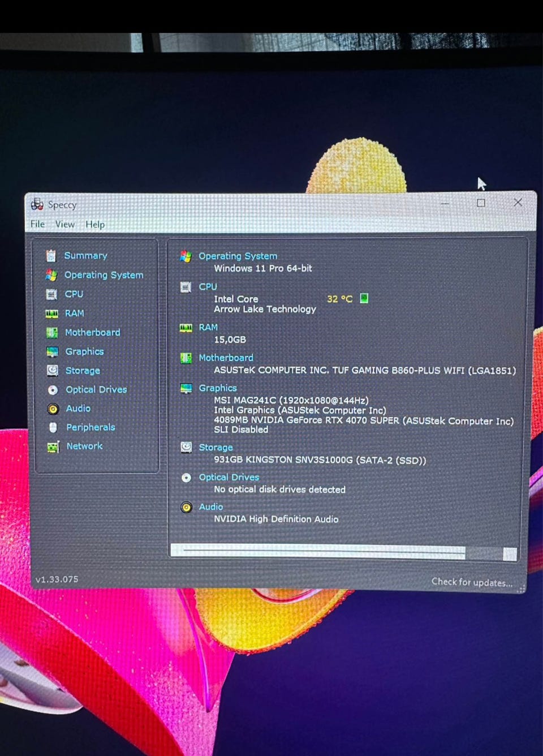
Task: Click the Audio icon in summary pane
Action: click(x=186, y=507)
